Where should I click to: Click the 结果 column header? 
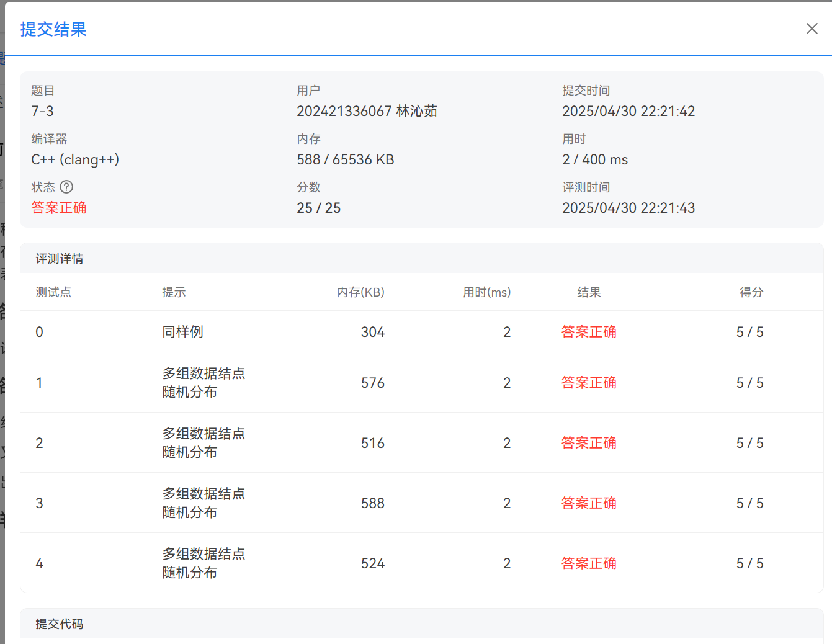pos(589,292)
